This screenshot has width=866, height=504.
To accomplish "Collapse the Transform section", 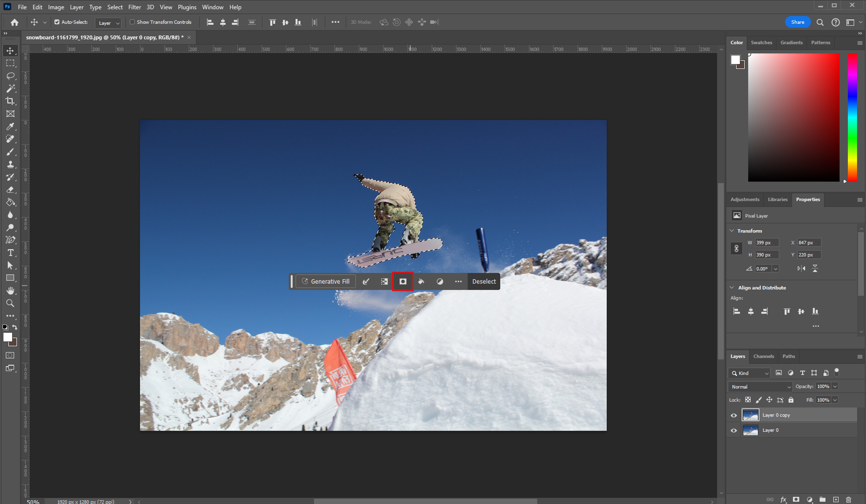I will [732, 231].
